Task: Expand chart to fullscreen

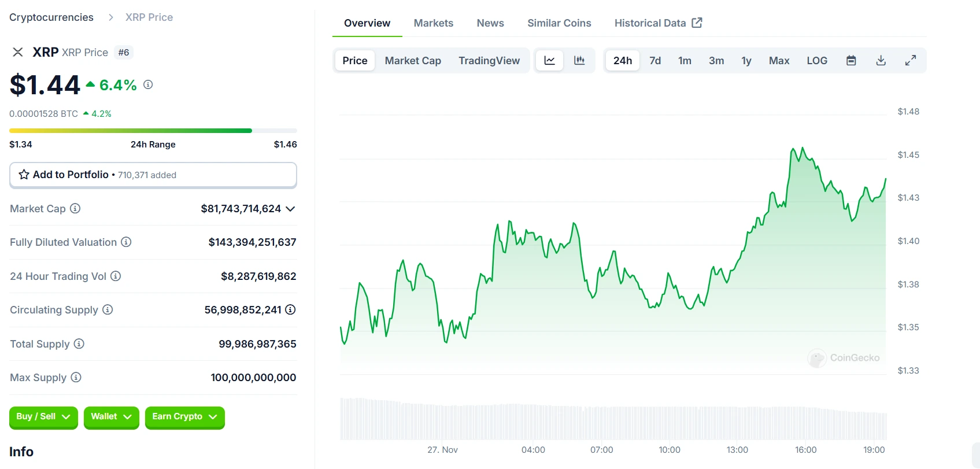Action: tap(911, 60)
